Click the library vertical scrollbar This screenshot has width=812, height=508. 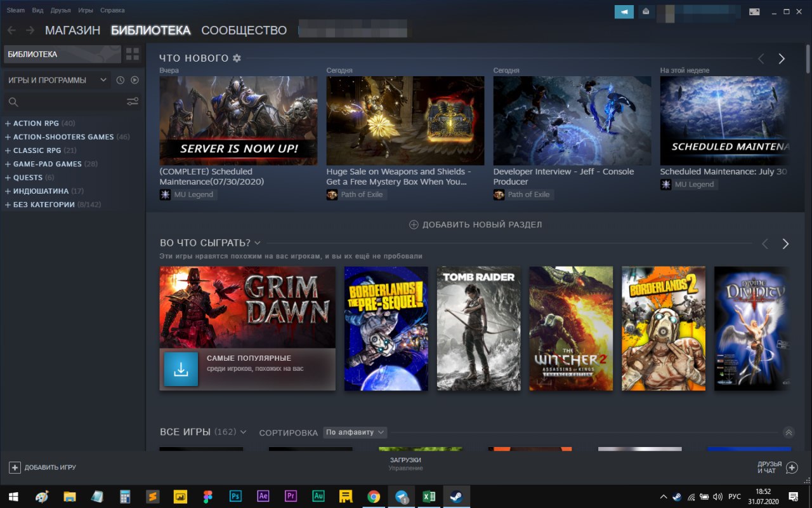(x=808, y=60)
